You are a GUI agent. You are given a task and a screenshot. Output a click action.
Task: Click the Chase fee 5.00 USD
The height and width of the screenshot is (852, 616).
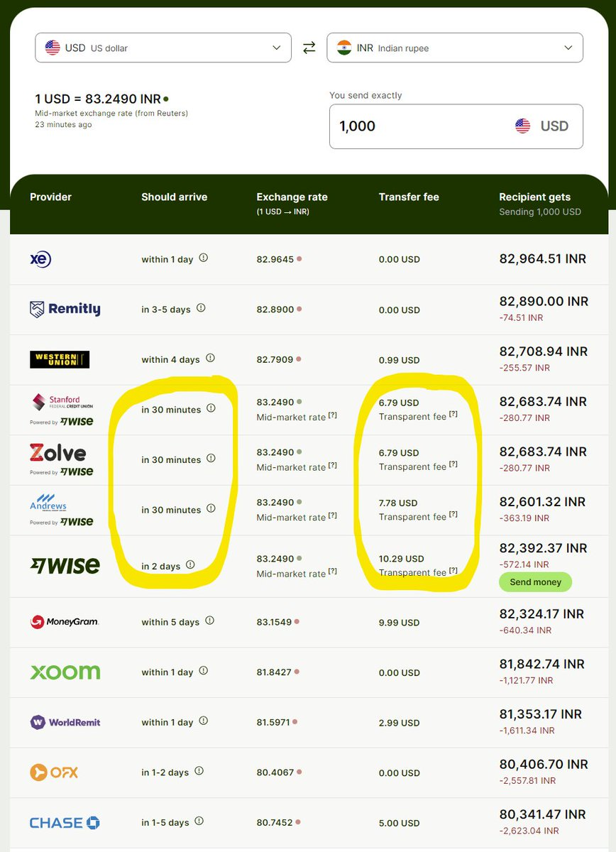pyautogui.click(x=400, y=822)
